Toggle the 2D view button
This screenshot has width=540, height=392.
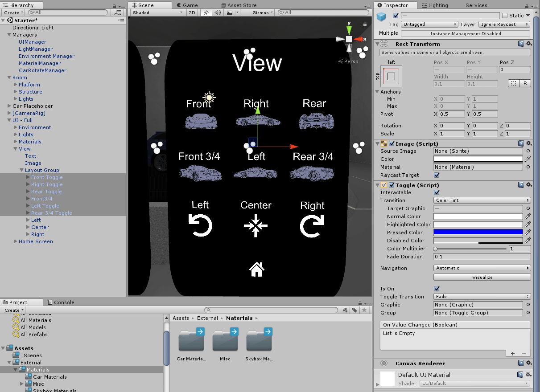pos(192,13)
